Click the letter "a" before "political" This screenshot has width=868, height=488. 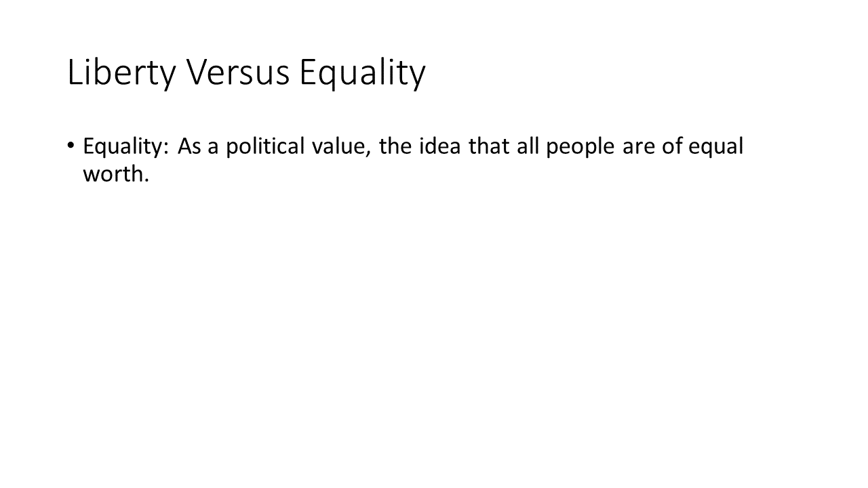(214, 148)
